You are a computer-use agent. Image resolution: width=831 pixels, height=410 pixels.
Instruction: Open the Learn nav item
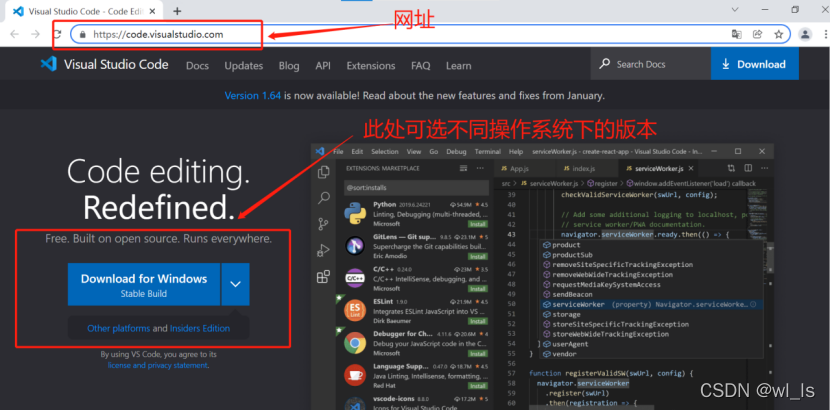point(458,66)
